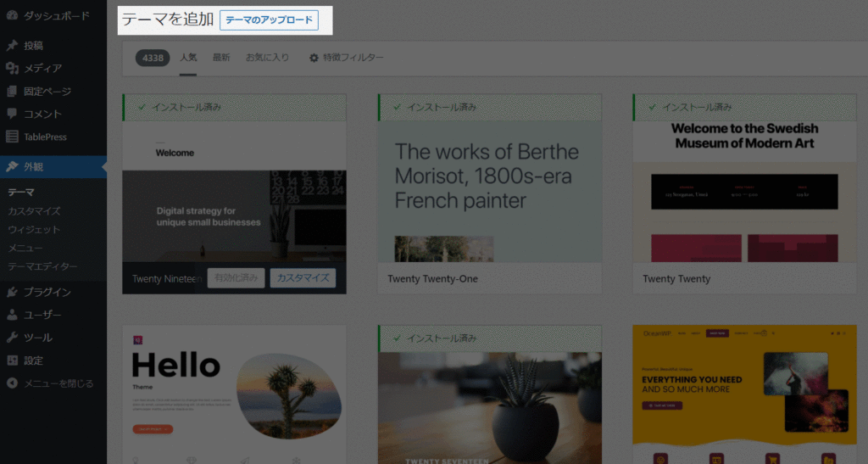Open TablePress menu item
The image size is (868, 464).
pos(53,137)
